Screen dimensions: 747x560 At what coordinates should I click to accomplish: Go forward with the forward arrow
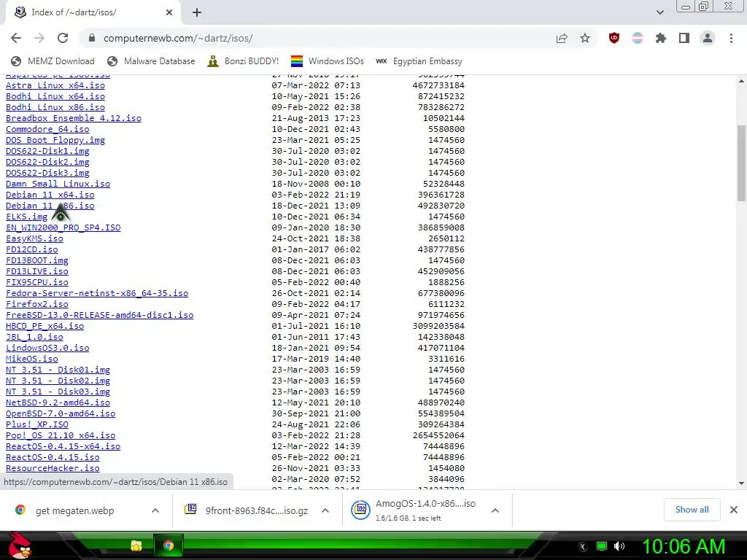(x=39, y=38)
